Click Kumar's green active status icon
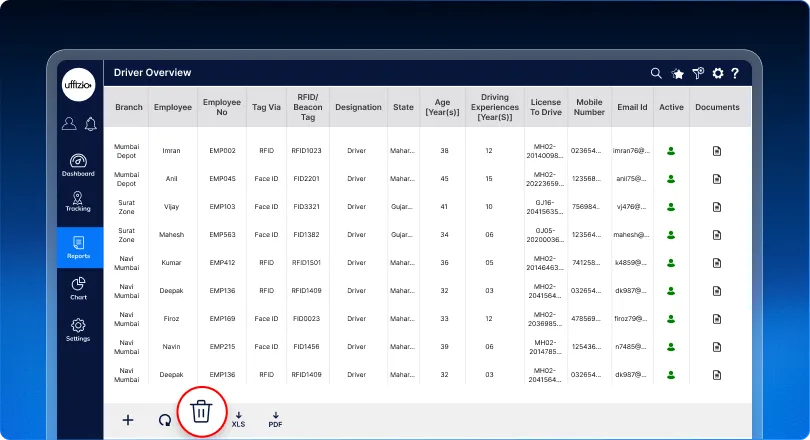810x440 pixels. (x=671, y=262)
